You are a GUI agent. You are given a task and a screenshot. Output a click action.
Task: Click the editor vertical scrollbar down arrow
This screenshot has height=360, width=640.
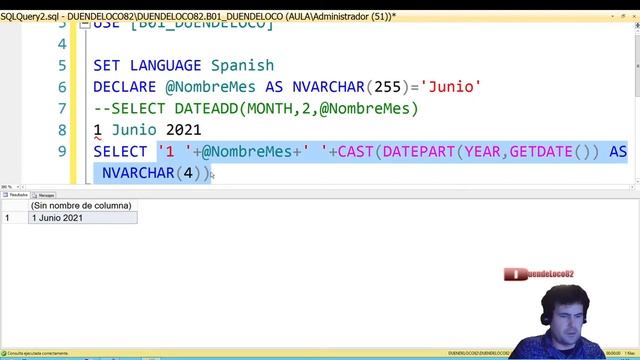(x=637, y=181)
